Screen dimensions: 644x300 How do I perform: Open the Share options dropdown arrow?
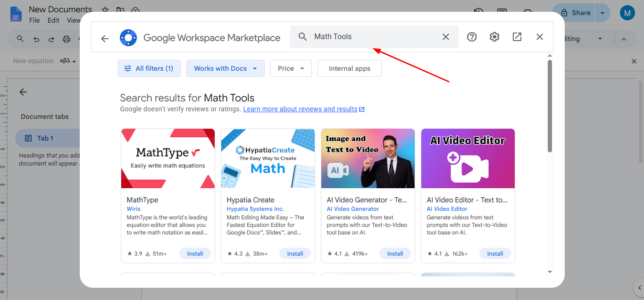(x=602, y=13)
